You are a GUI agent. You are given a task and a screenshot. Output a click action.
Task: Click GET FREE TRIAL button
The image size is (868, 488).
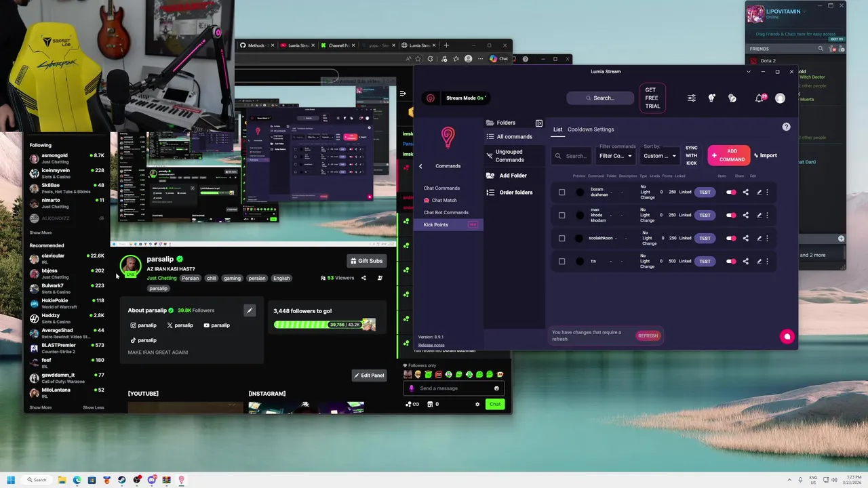coord(652,98)
